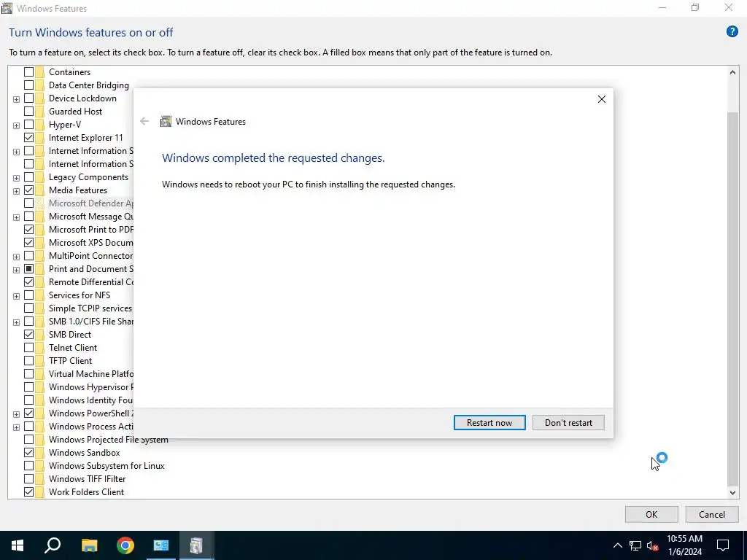
Task: Expand Windows Process Activation node
Action: pyautogui.click(x=16, y=427)
